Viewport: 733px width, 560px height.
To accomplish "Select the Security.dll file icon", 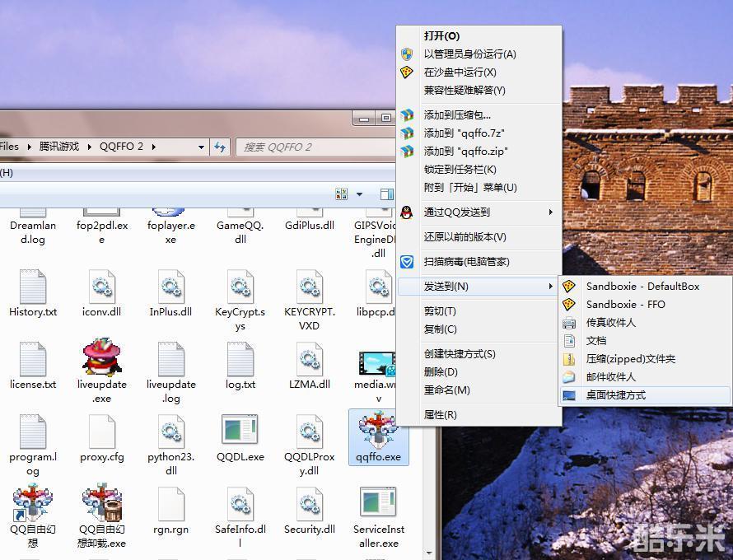I will [310, 504].
